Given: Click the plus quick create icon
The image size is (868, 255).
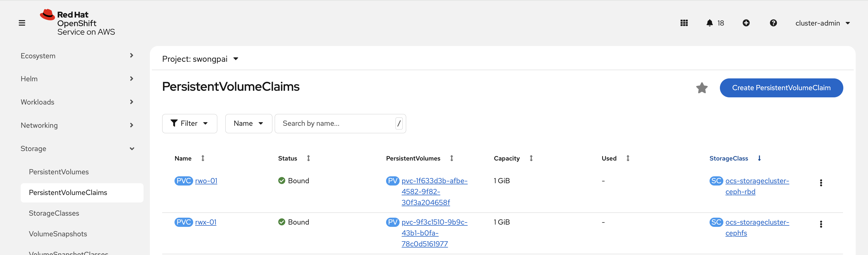Looking at the screenshot, I should 746,23.
